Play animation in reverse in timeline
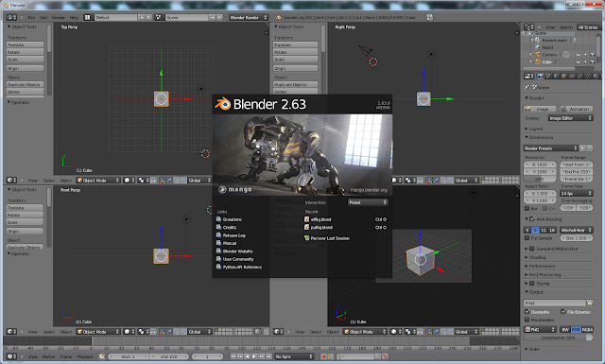Image resolution: width=605 pixels, height=364 pixels. 247,356
